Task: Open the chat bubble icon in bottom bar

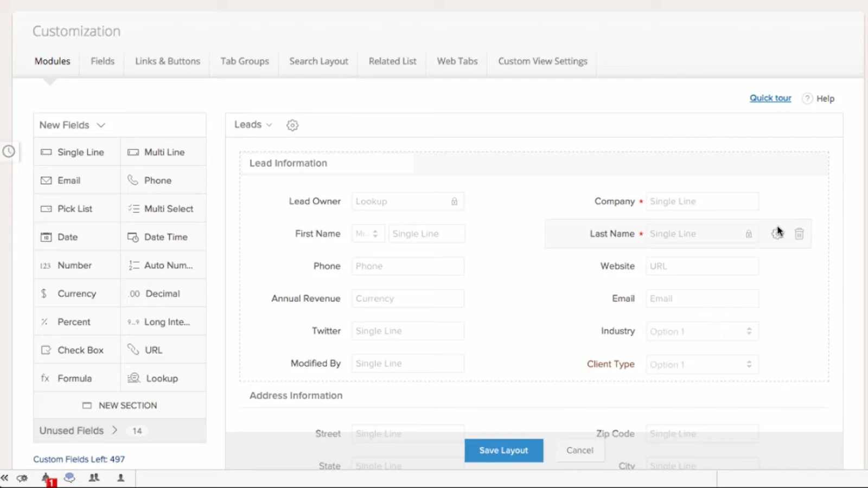Action: (69, 478)
